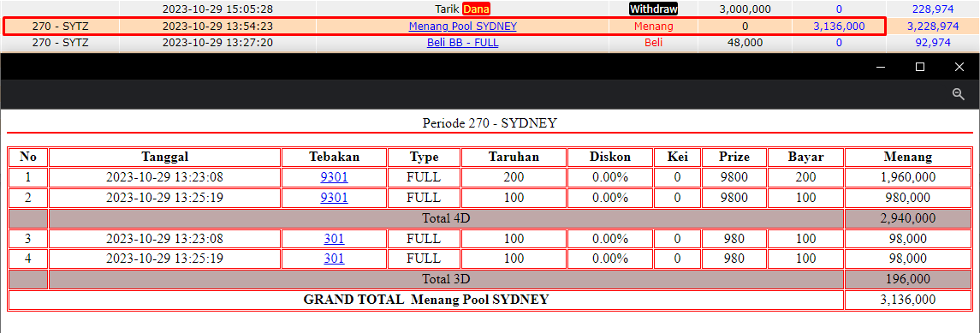Open the Menang Pool SYDNEY link

(462, 27)
